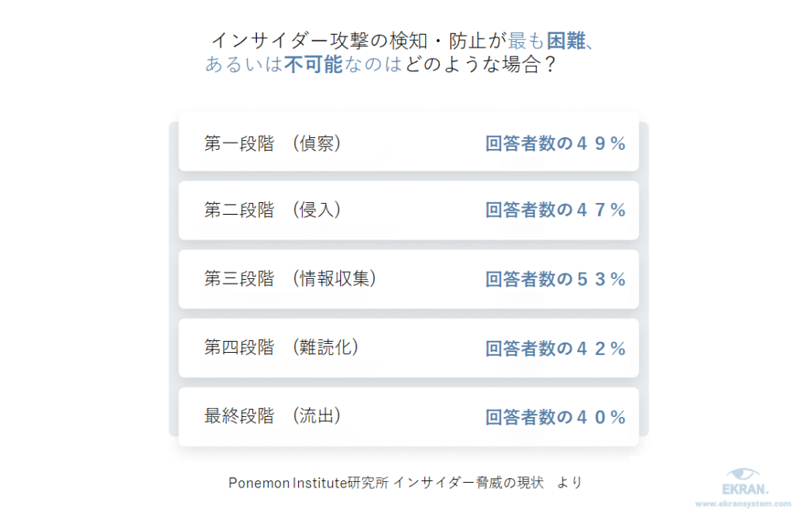Select the 第一段階 (偵察) row

408,143
